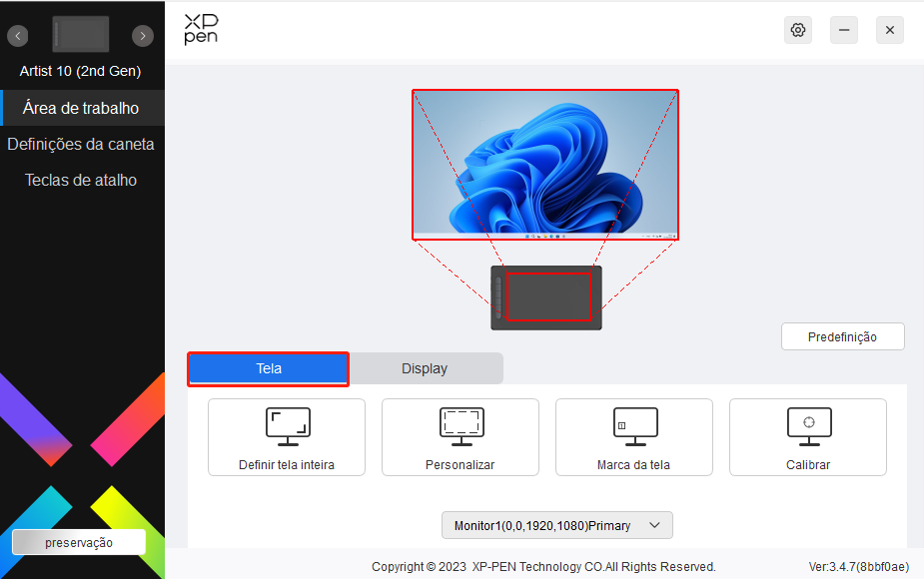The image size is (924, 579).
Task: Go to next device with right arrow
Action: point(143,36)
